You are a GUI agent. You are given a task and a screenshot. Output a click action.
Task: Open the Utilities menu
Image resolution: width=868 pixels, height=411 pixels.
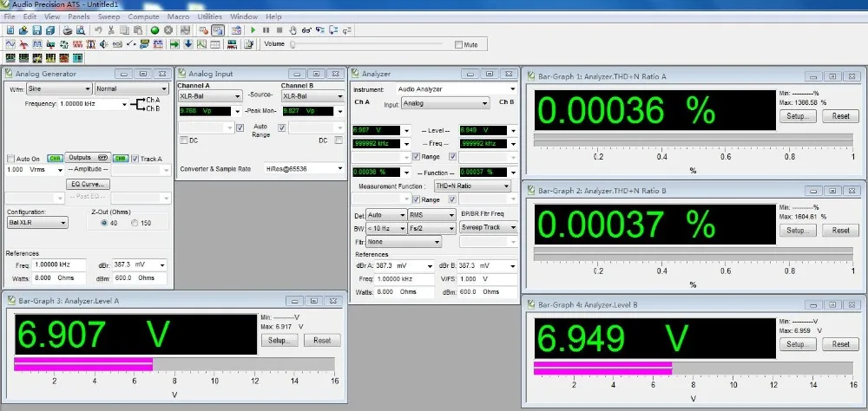(210, 16)
